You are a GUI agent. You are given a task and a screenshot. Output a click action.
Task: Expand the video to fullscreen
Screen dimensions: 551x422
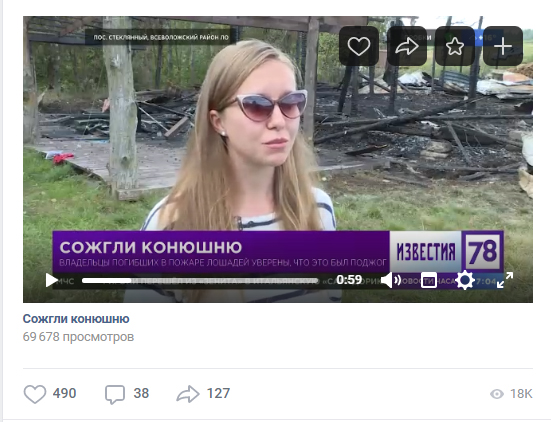505,280
